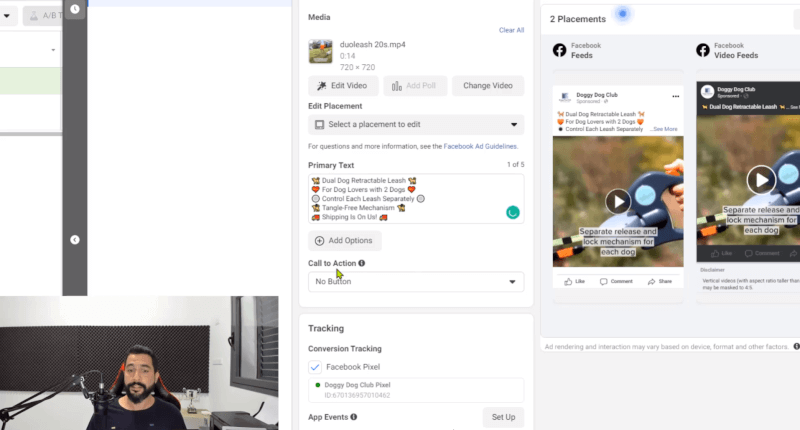Click the Add Options plus icon

coord(319,241)
